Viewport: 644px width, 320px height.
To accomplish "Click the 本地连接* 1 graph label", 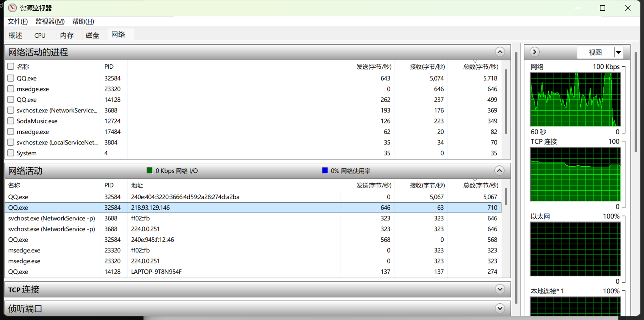I will [x=547, y=291].
